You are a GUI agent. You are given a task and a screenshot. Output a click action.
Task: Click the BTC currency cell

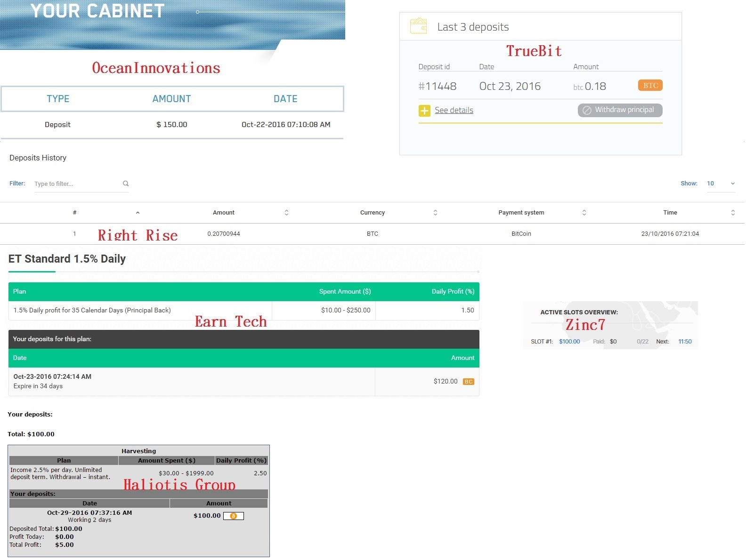click(373, 234)
